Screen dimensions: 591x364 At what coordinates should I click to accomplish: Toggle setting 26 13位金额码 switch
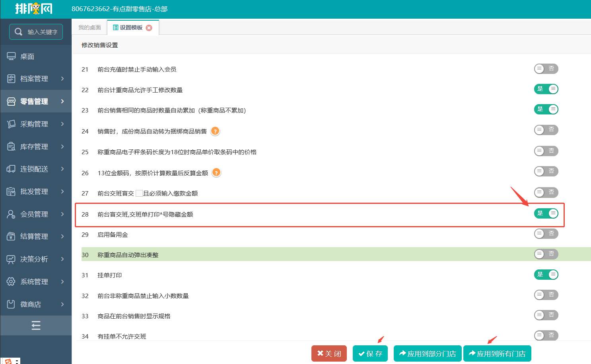[x=546, y=171]
